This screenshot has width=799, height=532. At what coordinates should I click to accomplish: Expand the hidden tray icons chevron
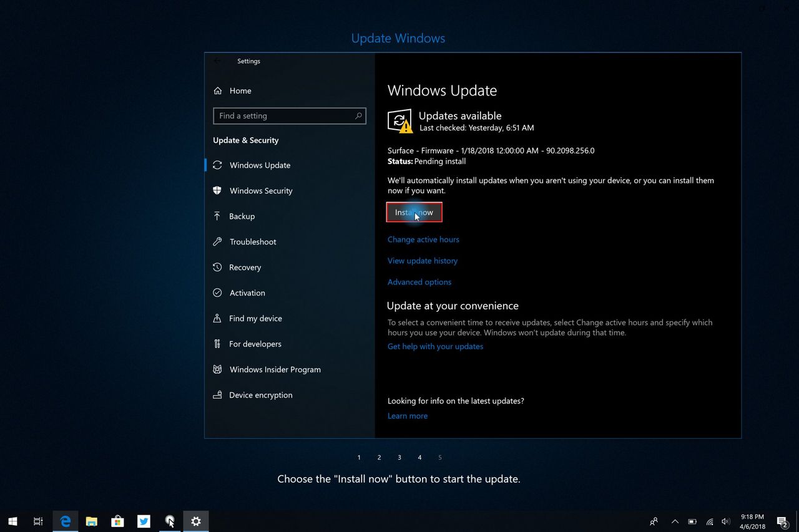tap(675, 521)
